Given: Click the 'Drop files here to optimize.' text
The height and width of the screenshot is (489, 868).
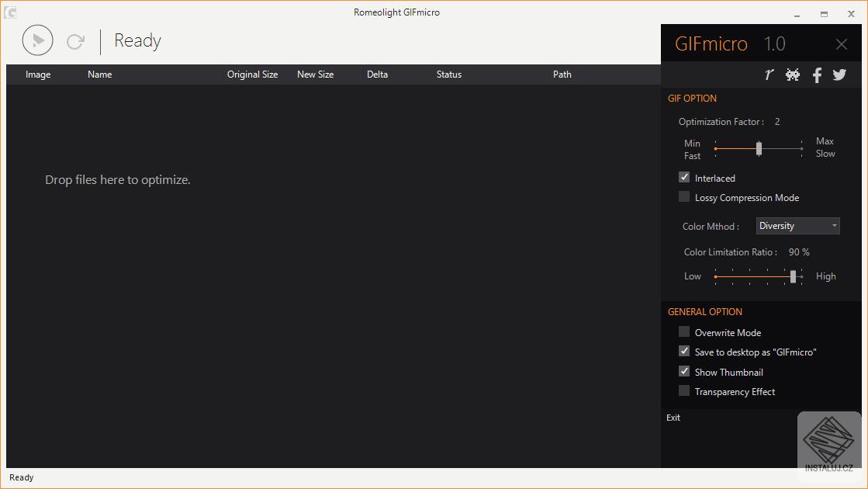Looking at the screenshot, I should click(117, 180).
